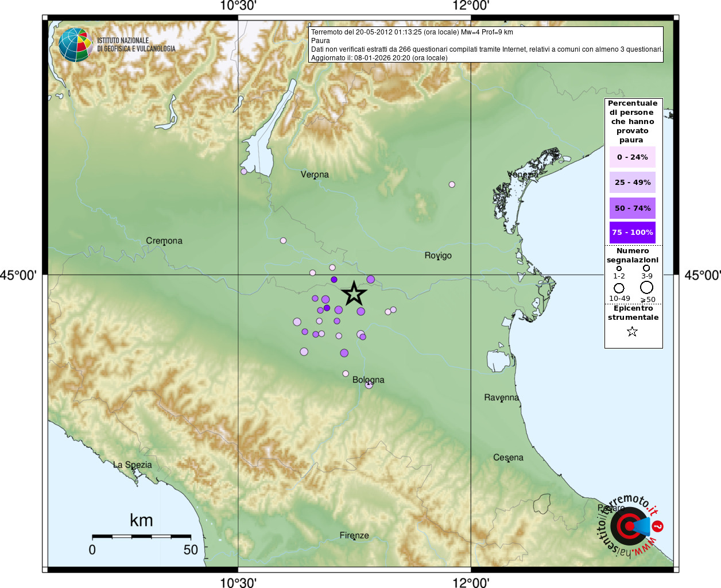Click the 'km' scale bar label
This screenshot has width=721, height=588.
point(141,520)
